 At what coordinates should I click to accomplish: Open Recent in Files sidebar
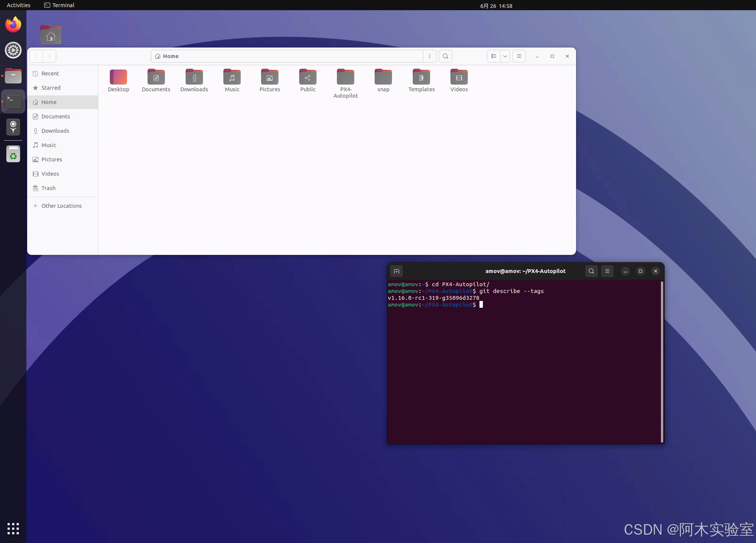63,74
